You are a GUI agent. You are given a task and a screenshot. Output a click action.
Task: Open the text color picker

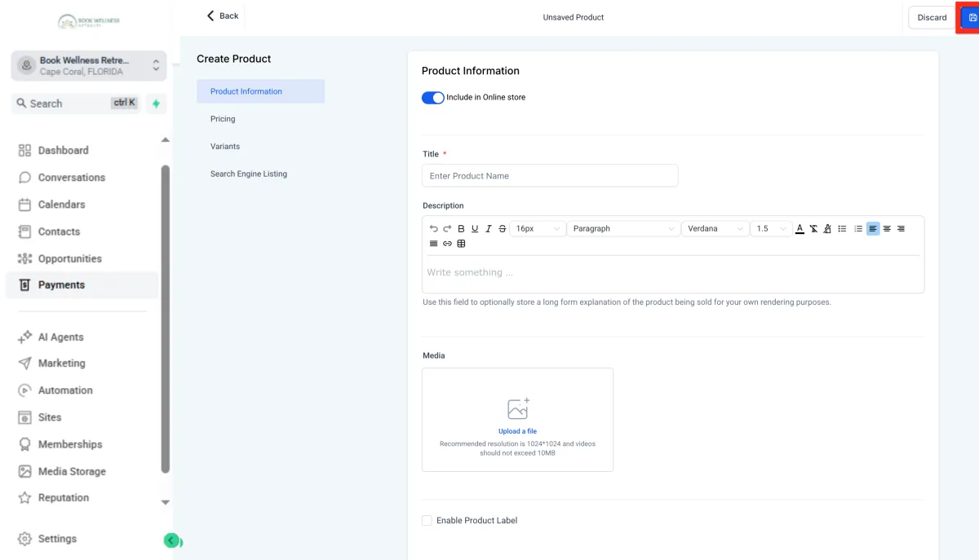tap(800, 229)
